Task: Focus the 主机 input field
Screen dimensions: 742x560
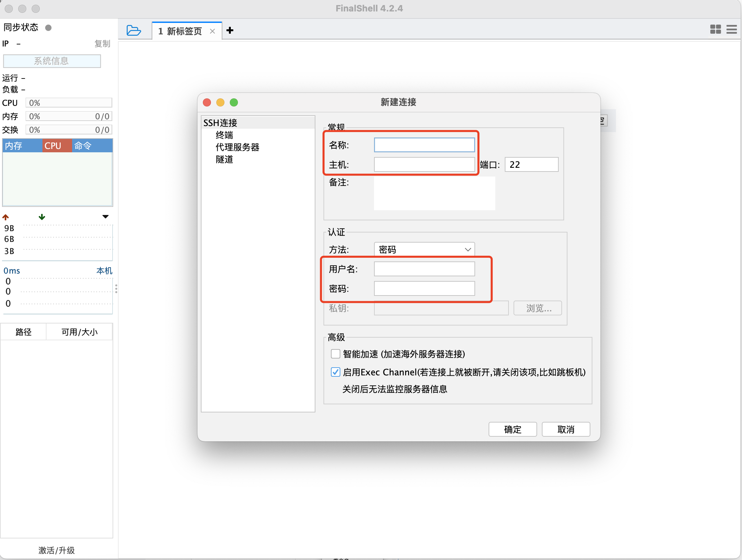Action: tap(424, 164)
